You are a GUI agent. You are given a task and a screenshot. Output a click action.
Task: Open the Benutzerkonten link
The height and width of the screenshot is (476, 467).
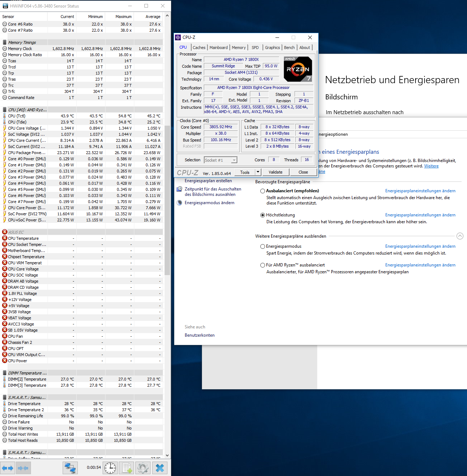pyautogui.click(x=199, y=335)
